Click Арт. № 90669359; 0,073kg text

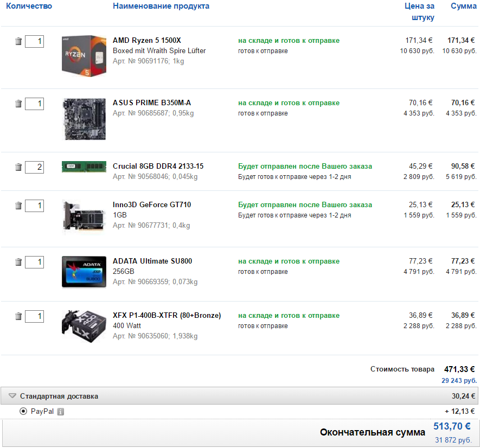pos(155,282)
